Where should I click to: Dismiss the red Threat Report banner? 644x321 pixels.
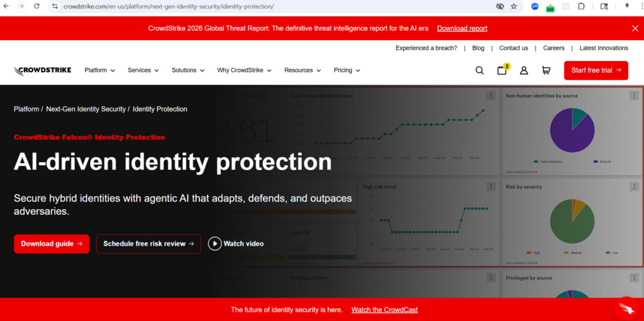coord(635,28)
